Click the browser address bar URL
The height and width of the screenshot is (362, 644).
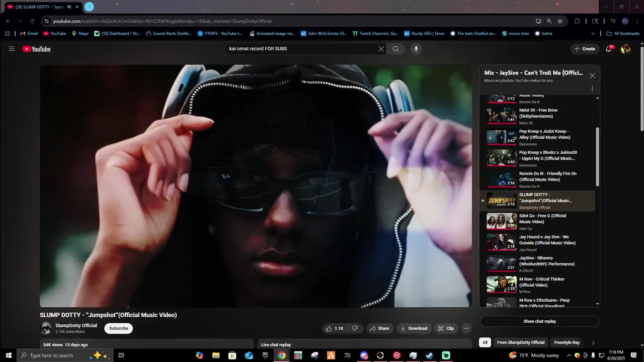click(x=162, y=21)
